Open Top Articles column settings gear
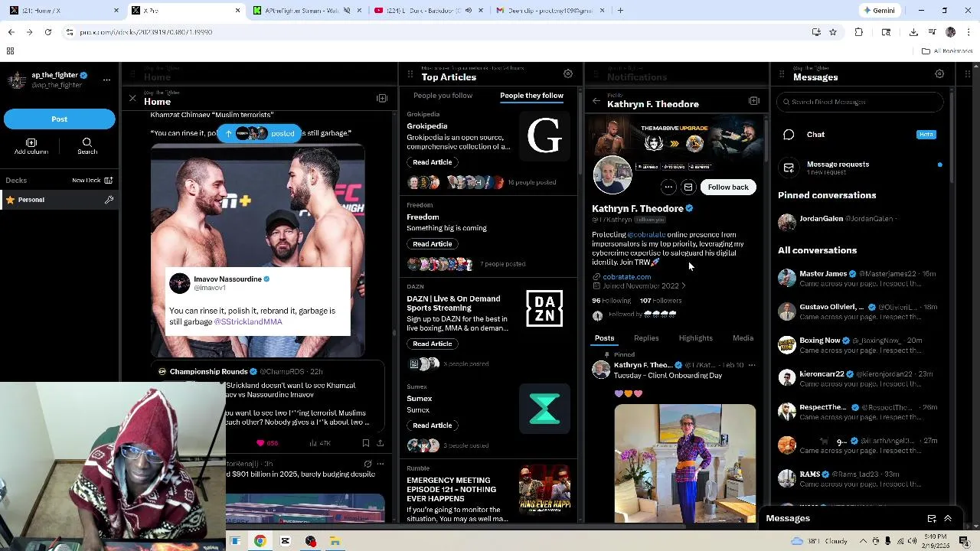 [568, 73]
